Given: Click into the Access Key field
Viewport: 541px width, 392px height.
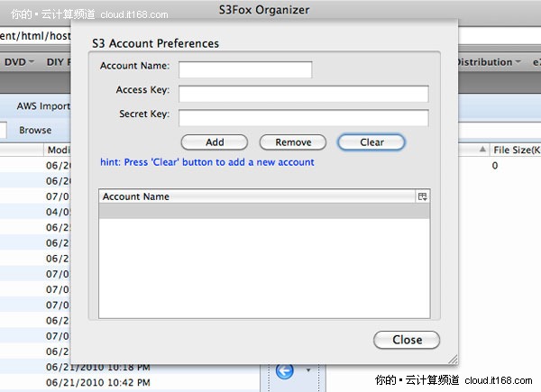Looking at the screenshot, I should (303, 94).
